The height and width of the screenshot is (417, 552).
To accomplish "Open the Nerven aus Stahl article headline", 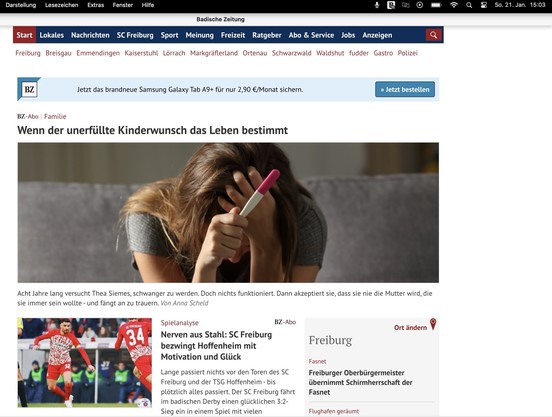I will pos(216,346).
